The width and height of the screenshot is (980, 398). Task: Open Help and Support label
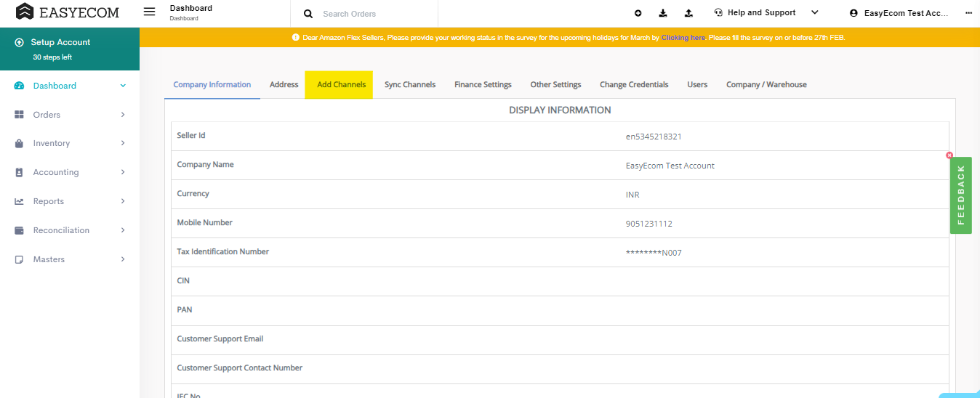(x=762, y=12)
